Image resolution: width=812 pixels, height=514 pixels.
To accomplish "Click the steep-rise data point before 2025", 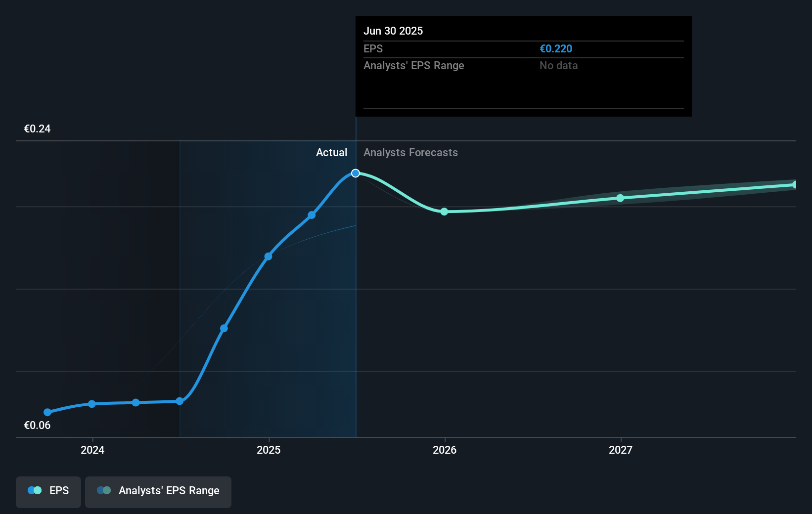I will pos(224,328).
